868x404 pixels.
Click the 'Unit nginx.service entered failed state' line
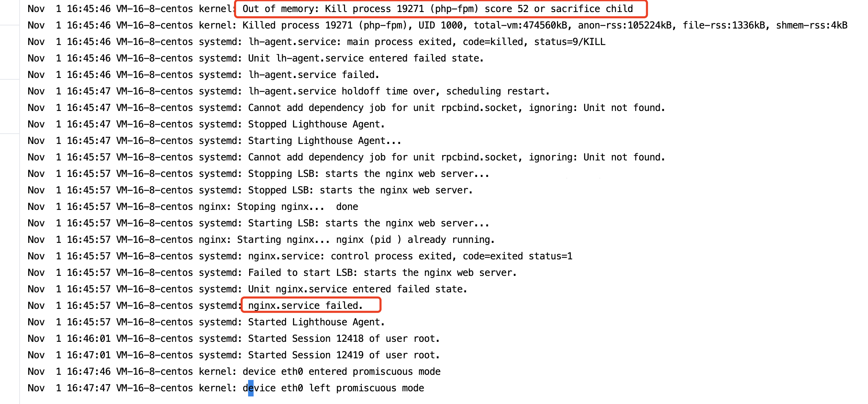tap(247, 289)
